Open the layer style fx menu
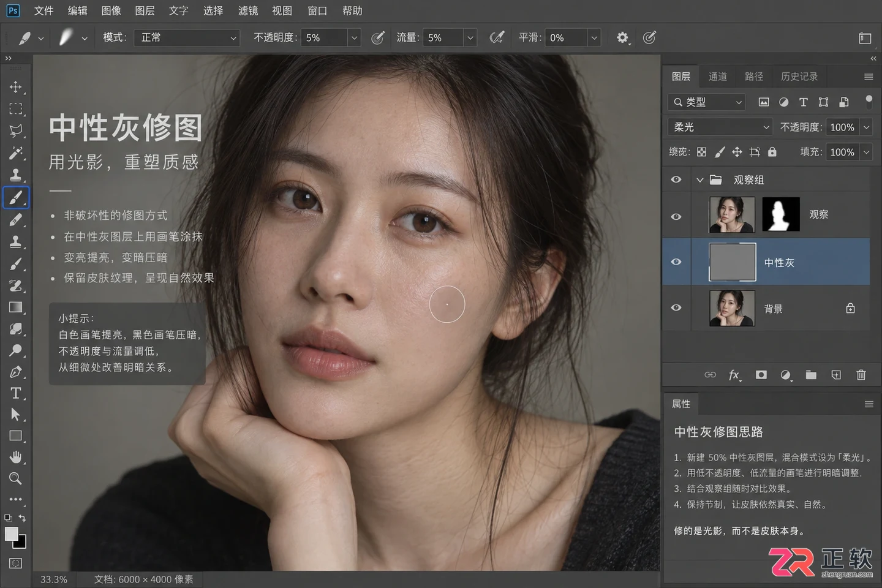The width and height of the screenshot is (882, 588). [x=734, y=375]
